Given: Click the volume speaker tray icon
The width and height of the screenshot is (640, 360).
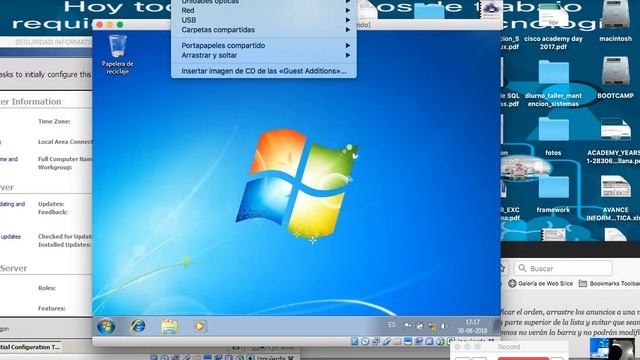Looking at the screenshot, I should [x=444, y=326].
